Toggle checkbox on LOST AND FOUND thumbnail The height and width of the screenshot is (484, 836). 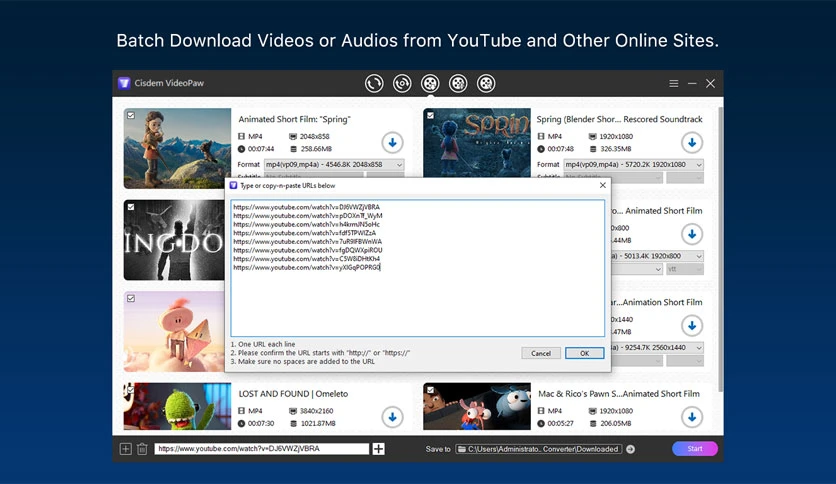click(130, 390)
